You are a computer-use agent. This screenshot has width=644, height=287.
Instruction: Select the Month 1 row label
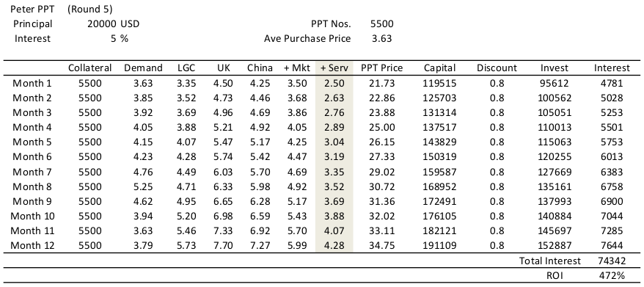[x=32, y=83]
